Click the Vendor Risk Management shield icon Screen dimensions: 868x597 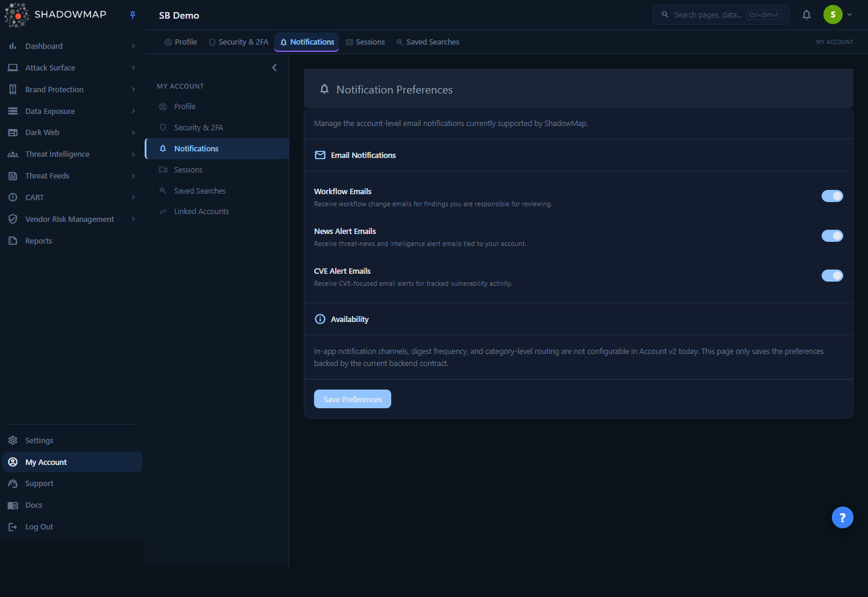[x=13, y=219]
